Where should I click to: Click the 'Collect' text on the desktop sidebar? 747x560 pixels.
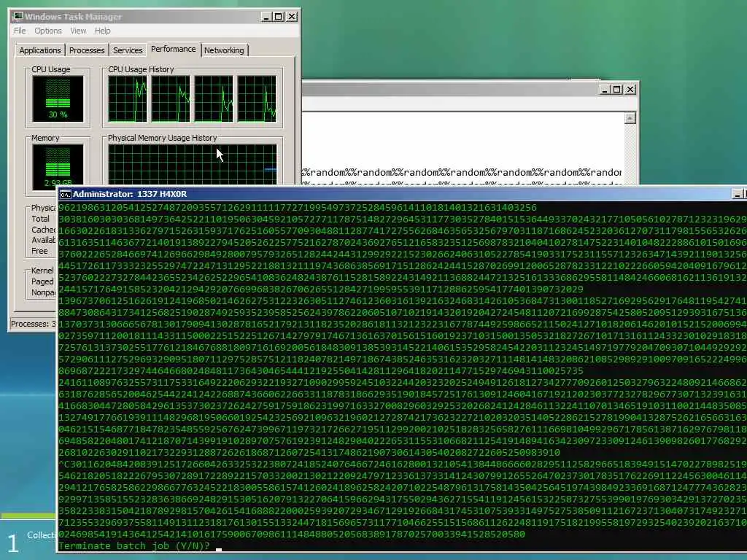[41, 534]
